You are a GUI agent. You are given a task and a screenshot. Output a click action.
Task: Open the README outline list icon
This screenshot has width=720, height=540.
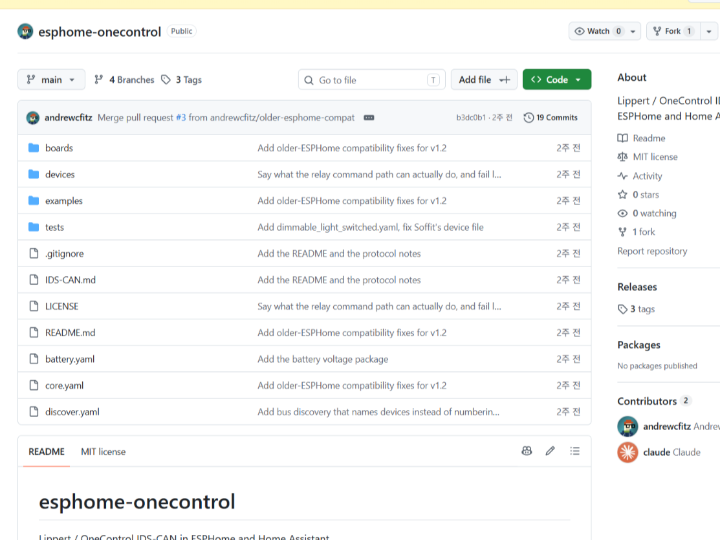[574, 451]
